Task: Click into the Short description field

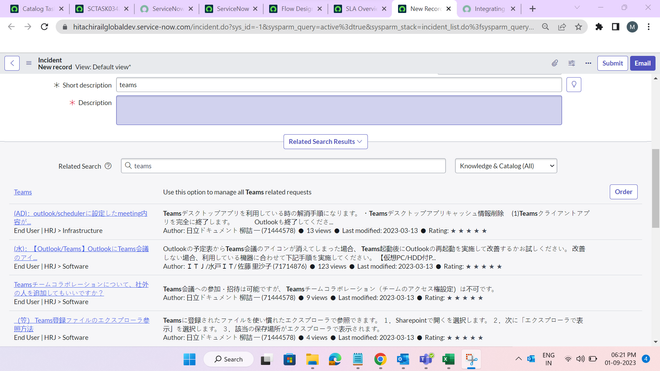Action: point(339,85)
